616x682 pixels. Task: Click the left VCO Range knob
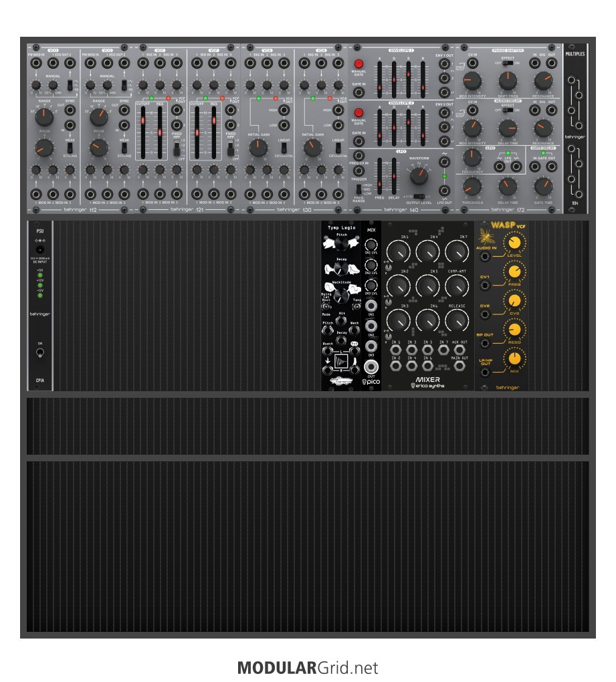(44, 117)
